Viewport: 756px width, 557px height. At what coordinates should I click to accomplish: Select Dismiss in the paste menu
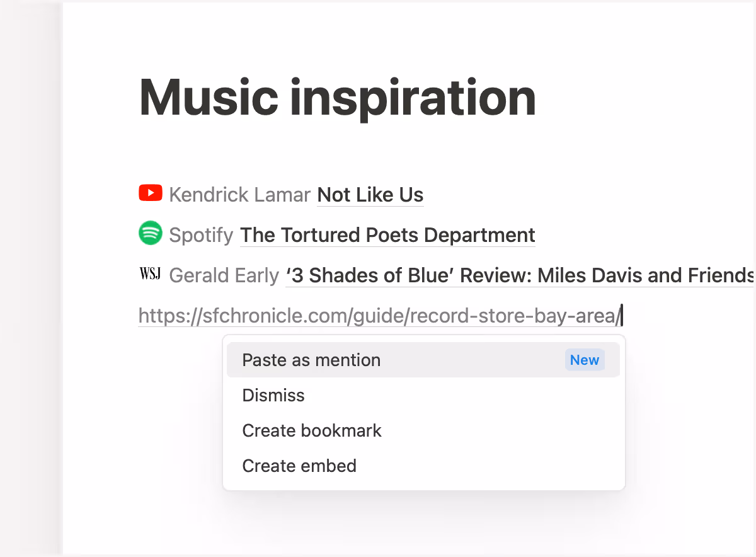(x=273, y=395)
